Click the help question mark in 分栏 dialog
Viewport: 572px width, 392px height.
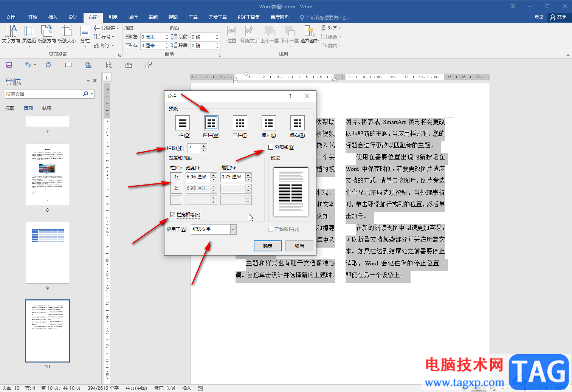pos(290,96)
